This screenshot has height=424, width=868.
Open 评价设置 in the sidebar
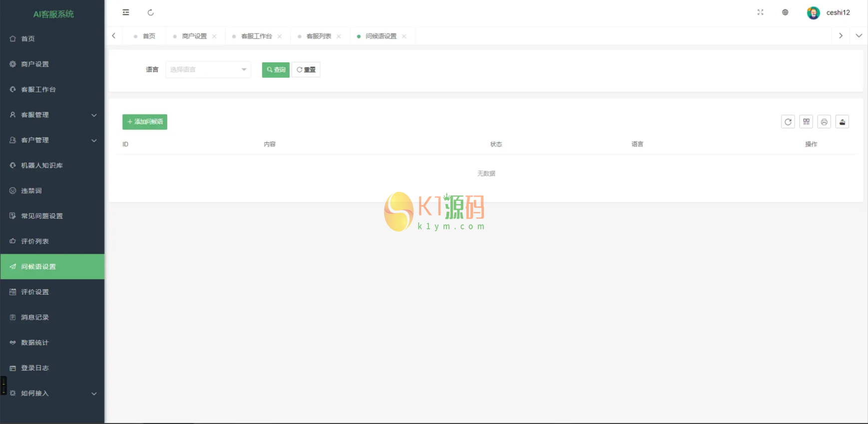tap(52, 292)
